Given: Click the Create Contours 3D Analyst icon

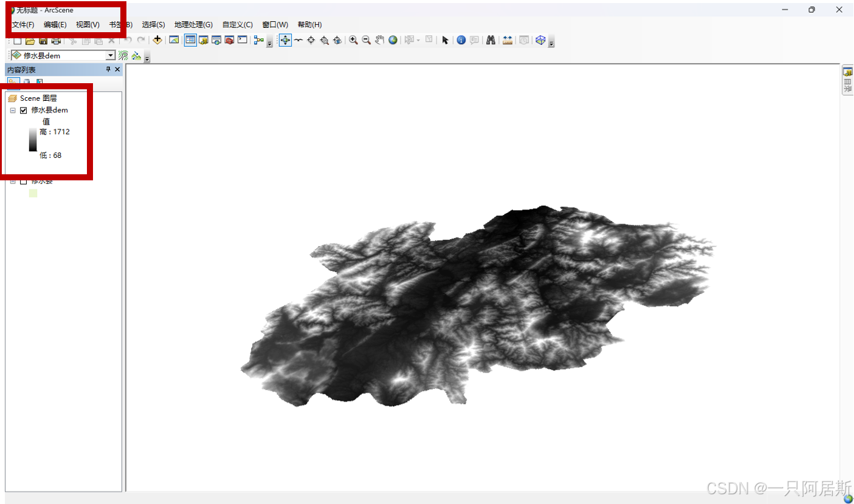Looking at the screenshot, I should click(x=123, y=56).
